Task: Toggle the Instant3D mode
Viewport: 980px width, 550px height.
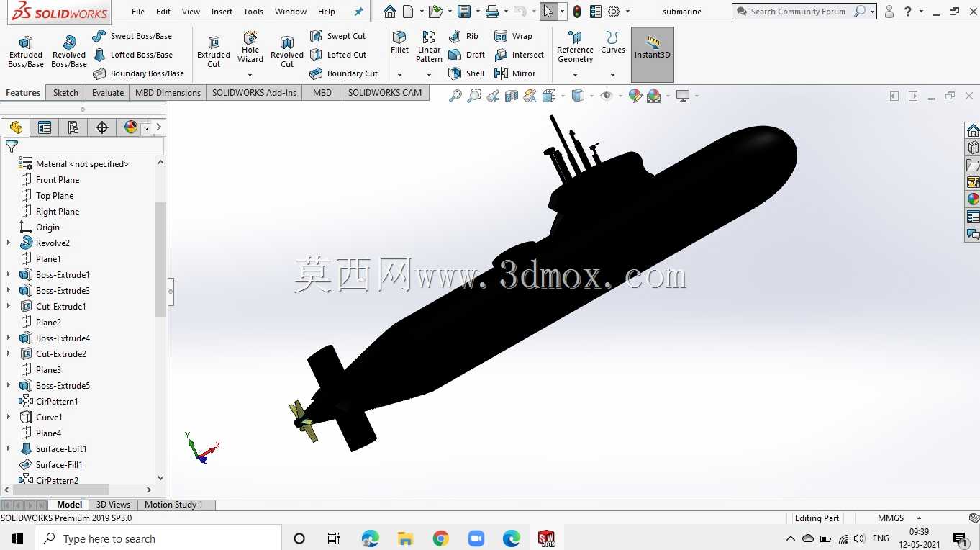Action: (653, 55)
